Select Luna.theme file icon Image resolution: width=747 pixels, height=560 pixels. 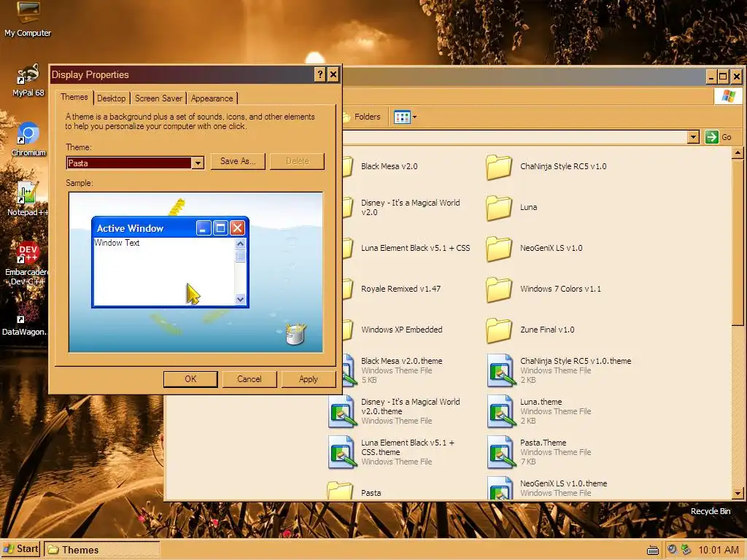click(501, 411)
